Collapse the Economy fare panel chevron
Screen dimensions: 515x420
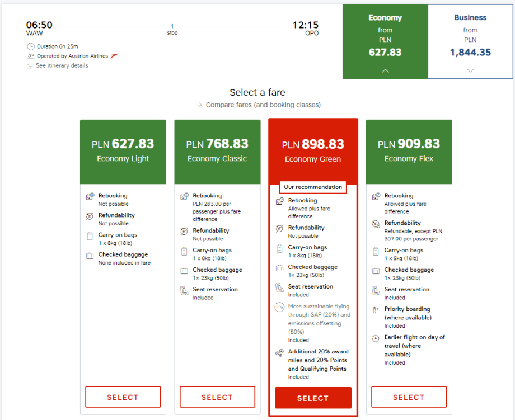[385, 71]
